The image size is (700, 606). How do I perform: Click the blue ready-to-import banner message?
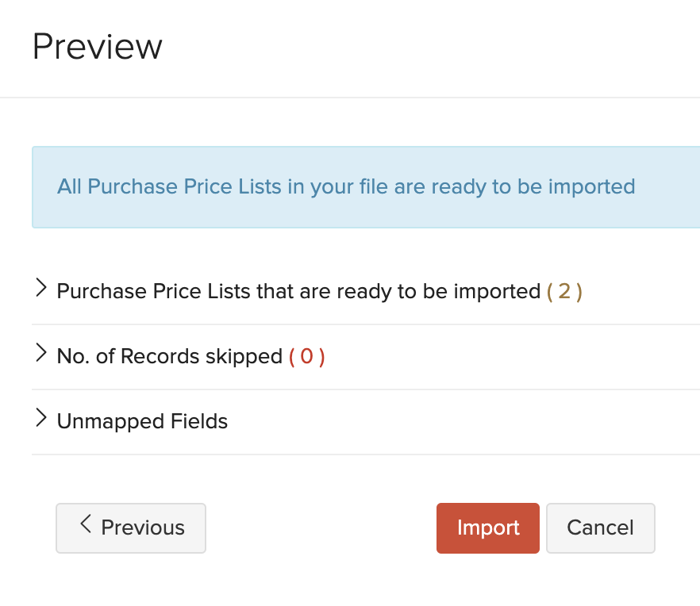(345, 186)
